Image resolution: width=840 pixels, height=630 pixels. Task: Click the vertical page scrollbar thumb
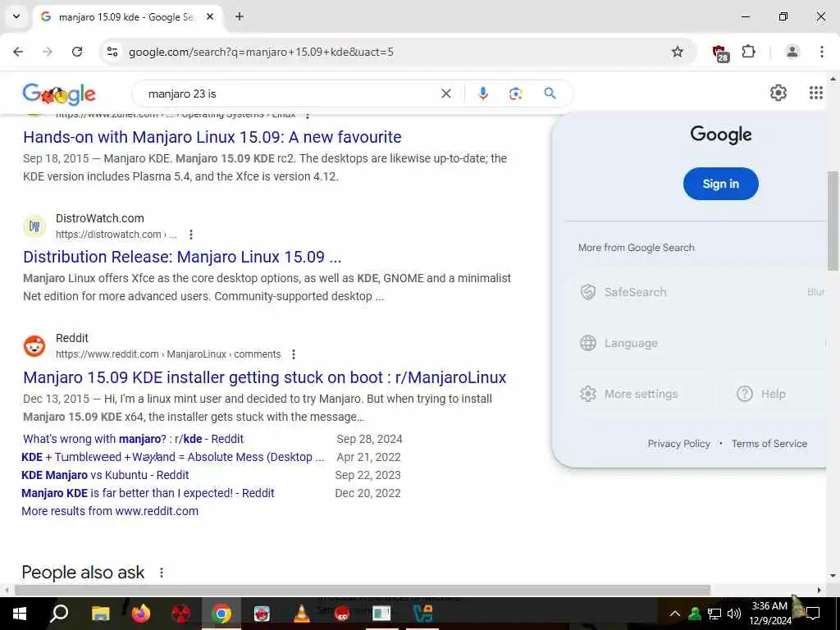tap(833, 221)
